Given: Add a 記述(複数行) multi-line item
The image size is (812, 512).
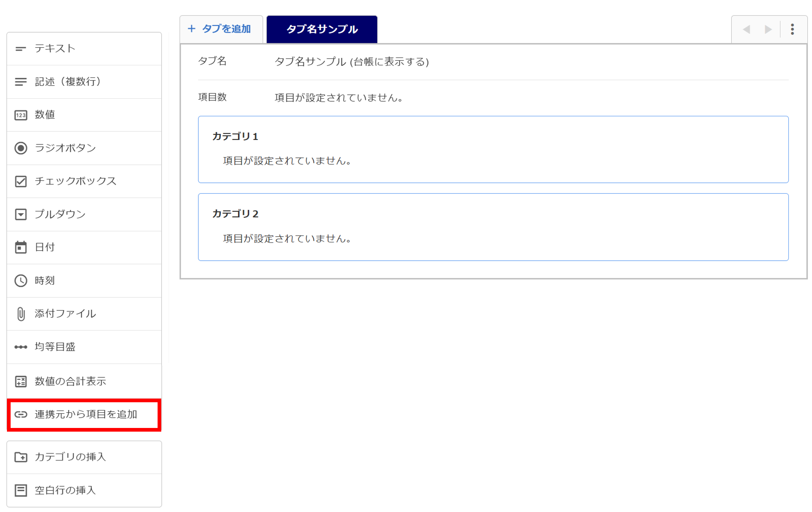Looking at the screenshot, I should (x=84, y=82).
